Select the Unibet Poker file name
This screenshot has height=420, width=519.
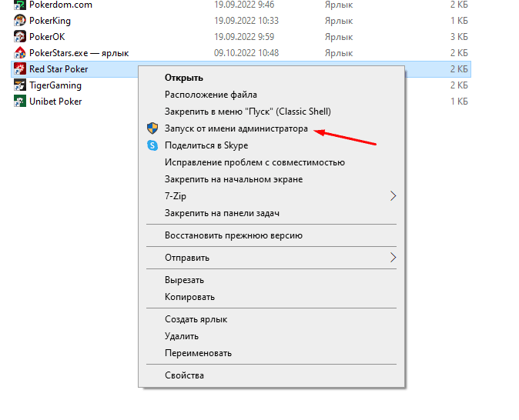coord(55,102)
